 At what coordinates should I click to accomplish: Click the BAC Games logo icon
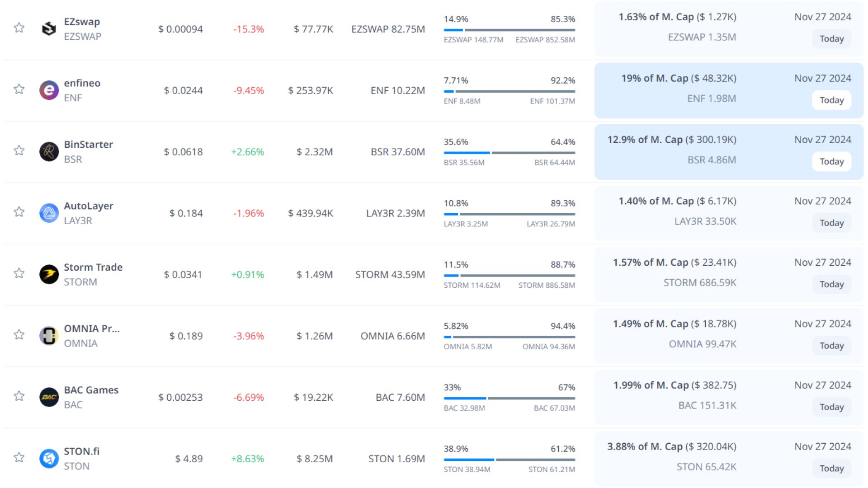click(49, 398)
